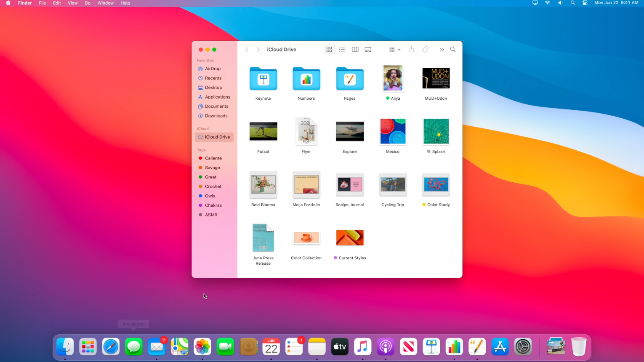Select AirDrop in the sidebar
The image size is (644, 362).
tap(213, 69)
